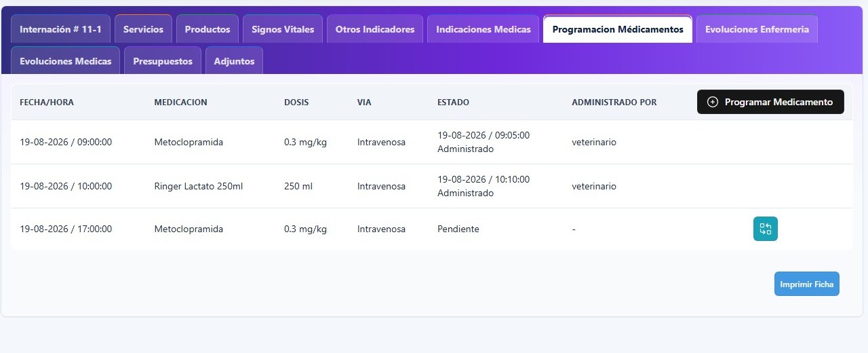868x353 pixels.
Task: Click the 0.3 mg/kg dose in the 09:00:00 row
Action: [305, 143]
